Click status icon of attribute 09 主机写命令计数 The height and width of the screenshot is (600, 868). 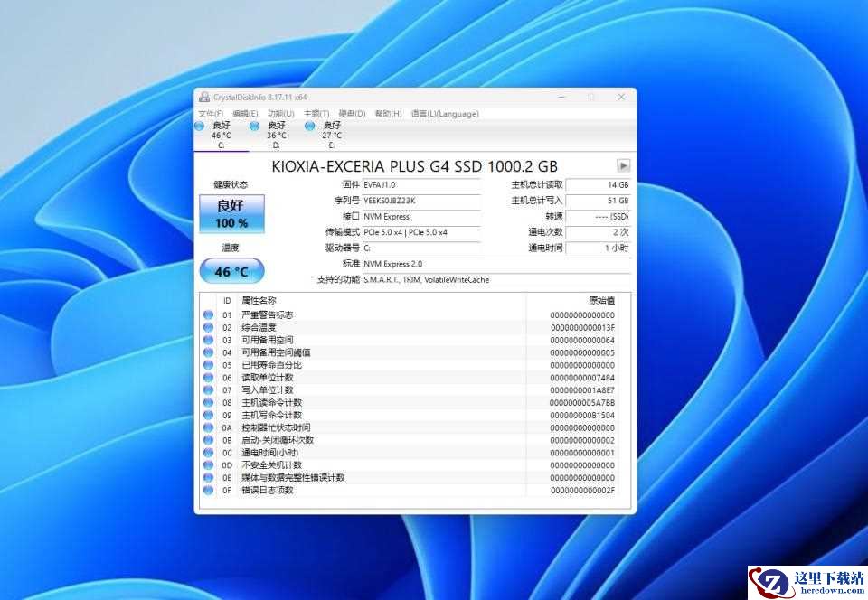208,415
